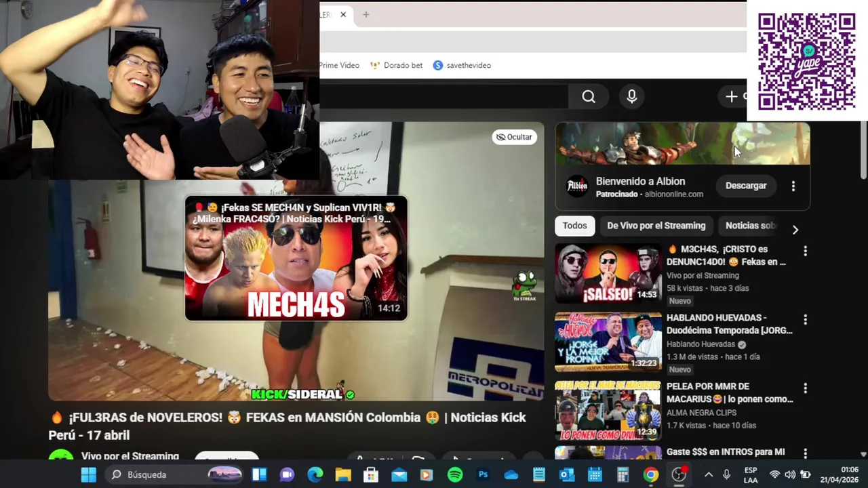Click the HABLANDO HUEVADAS Duodécima Temporada title
Viewport: 868px width, 488px height.
[730, 324]
